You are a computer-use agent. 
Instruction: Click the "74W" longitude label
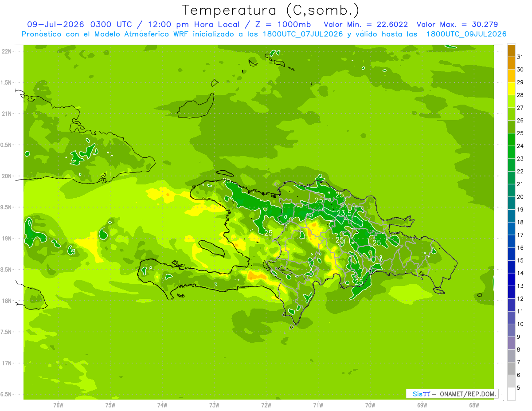(162, 405)
